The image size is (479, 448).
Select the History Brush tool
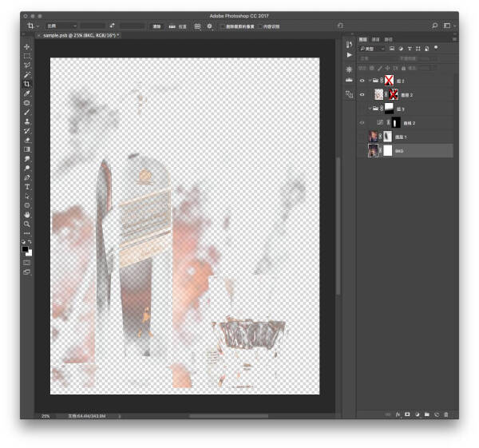tap(27, 131)
